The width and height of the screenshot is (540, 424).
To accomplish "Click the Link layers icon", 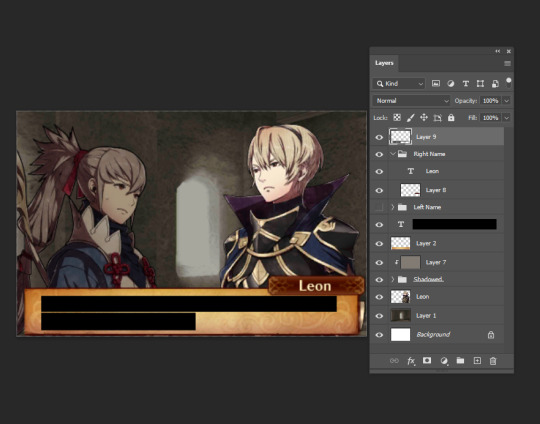I will point(394,361).
